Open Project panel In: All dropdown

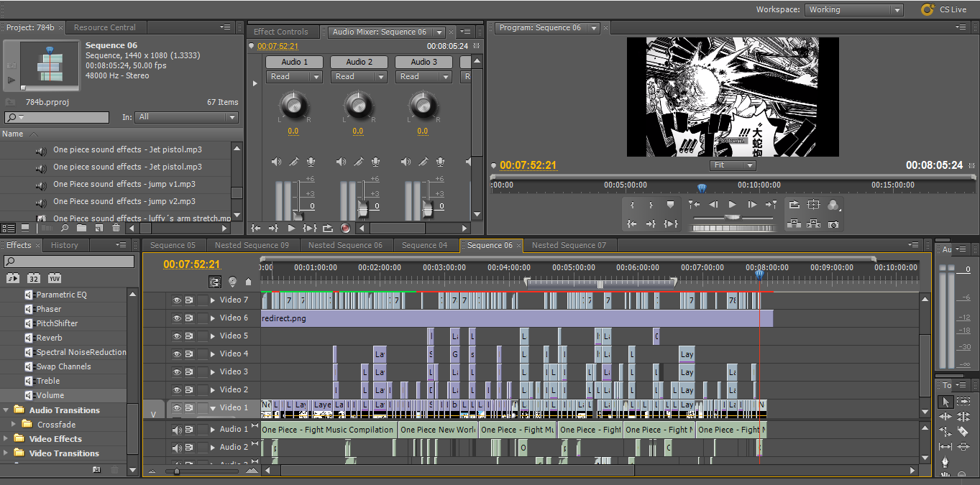[x=188, y=117]
